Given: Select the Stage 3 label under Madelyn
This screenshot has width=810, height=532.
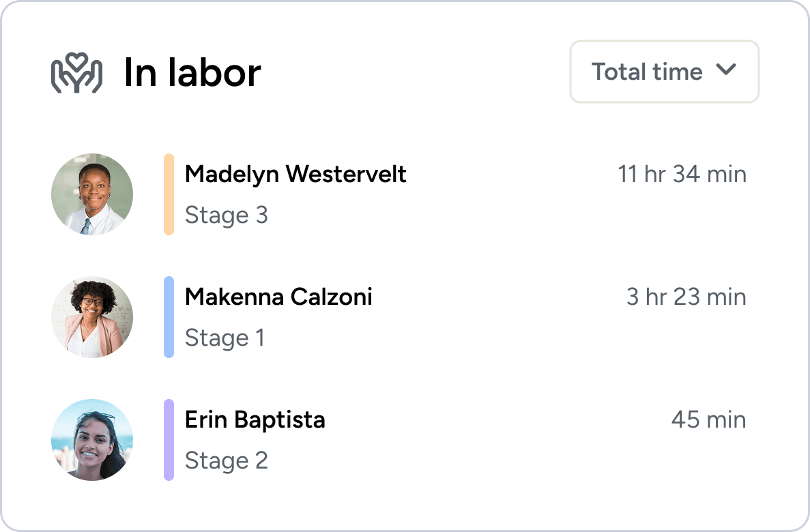Looking at the screenshot, I should point(227,215).
